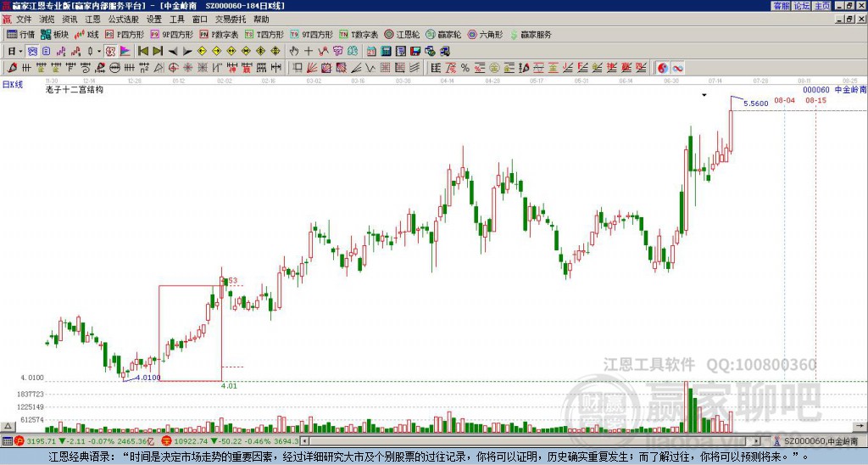The width and height of the screenshot is (868, 465).
Task: Toggle the pink flag icon
Action: 125,52
